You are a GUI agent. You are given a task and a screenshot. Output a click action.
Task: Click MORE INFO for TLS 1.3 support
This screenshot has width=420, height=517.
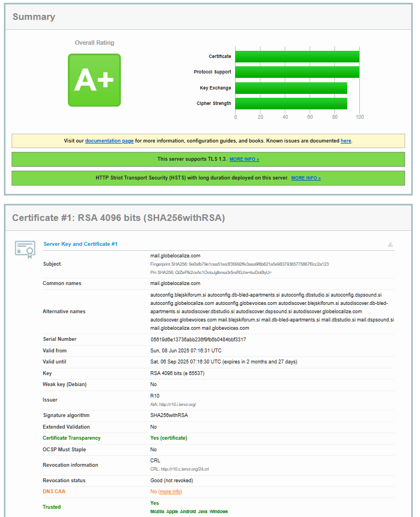(x=244, y=159)
